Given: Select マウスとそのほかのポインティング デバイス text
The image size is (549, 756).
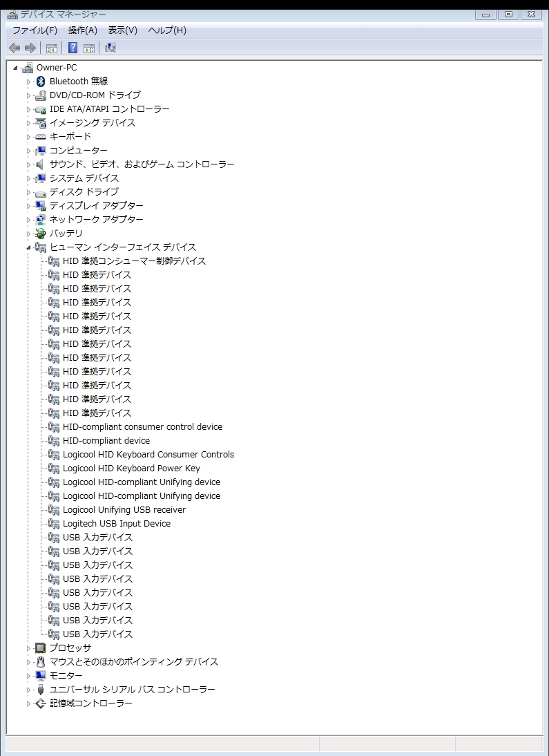Looking at the screenshot, I should coord(134,662).
